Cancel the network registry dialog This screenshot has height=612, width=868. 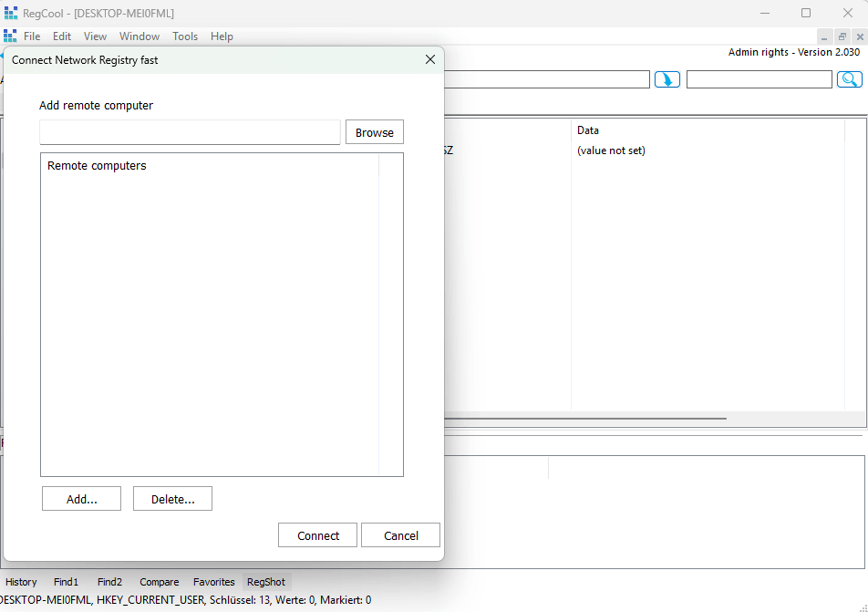(x=400, y=535)
